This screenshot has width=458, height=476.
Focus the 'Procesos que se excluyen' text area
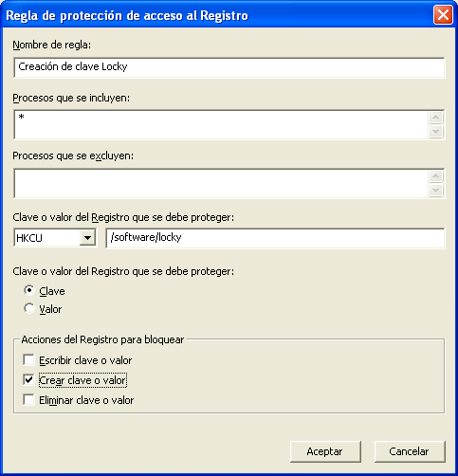[x=221, y=183]
